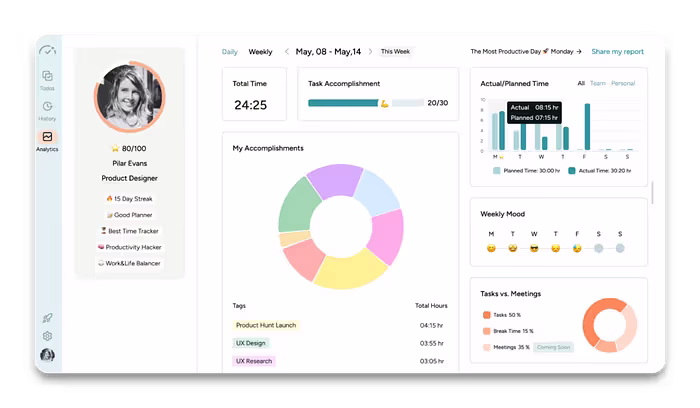Open settings gear in sidebar
Image resolution: width=700 pixels, height=408 pixels.
(x=47, y=336)
